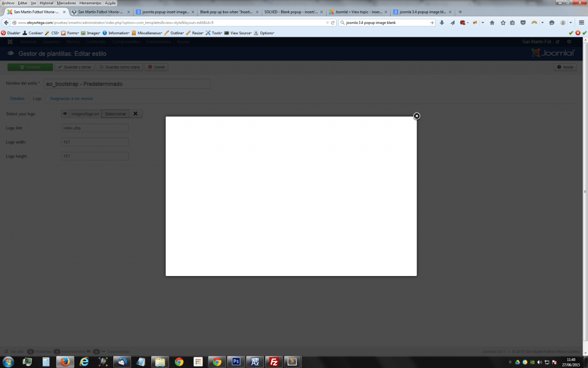
Task: Click the Joomla settings gear icon
Action: point(569,42)
